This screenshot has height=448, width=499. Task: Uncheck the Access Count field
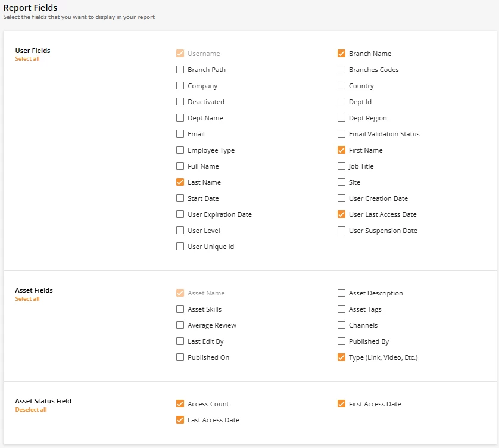pos(180,404)
